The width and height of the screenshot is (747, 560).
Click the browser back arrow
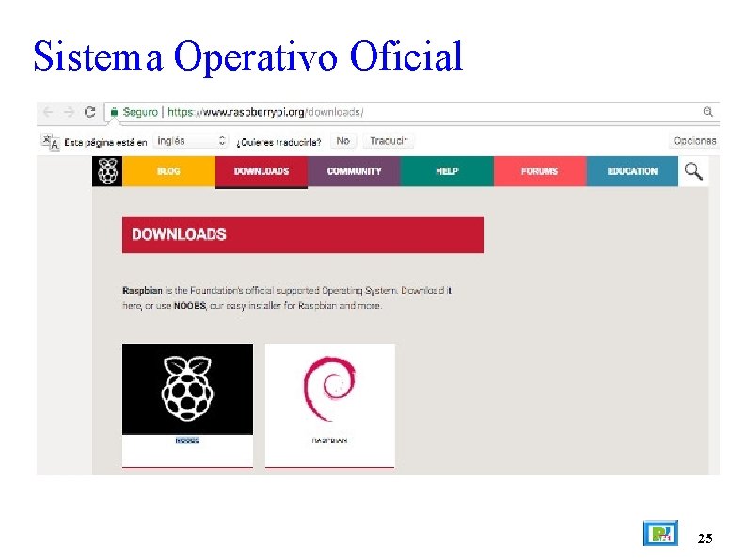coord(48,112)
